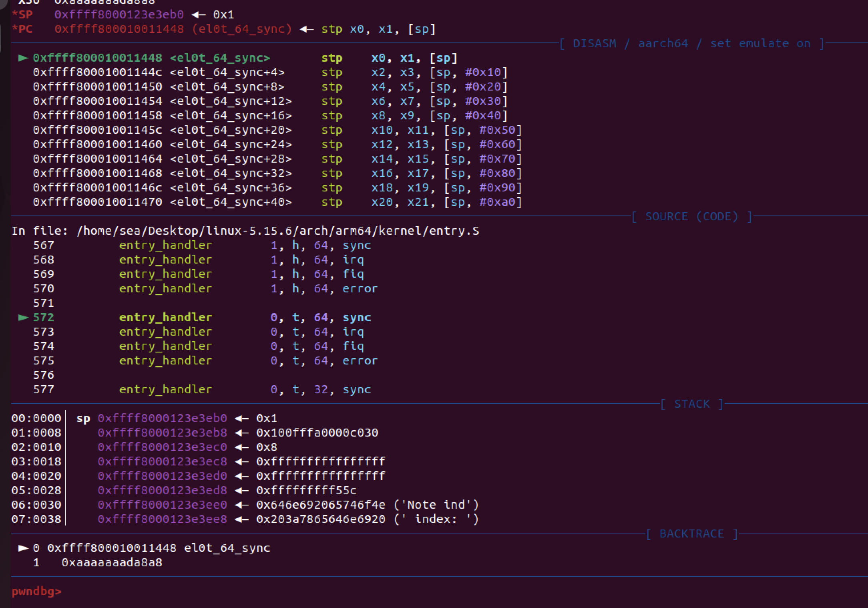Click stack address 0xffff8000123e3ed8

pos(162,491)
